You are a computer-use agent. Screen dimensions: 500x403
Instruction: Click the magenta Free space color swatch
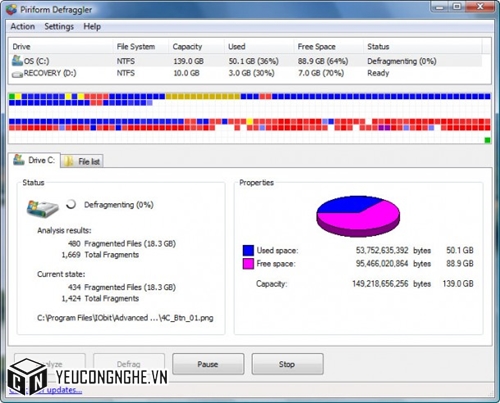pyautogui.click(x=248, y=264)
